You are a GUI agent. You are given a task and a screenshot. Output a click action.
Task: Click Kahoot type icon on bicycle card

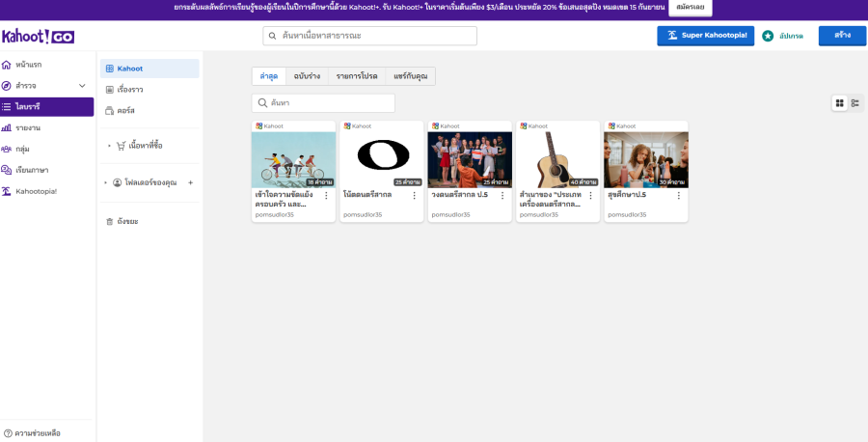[x=259, y=126]
